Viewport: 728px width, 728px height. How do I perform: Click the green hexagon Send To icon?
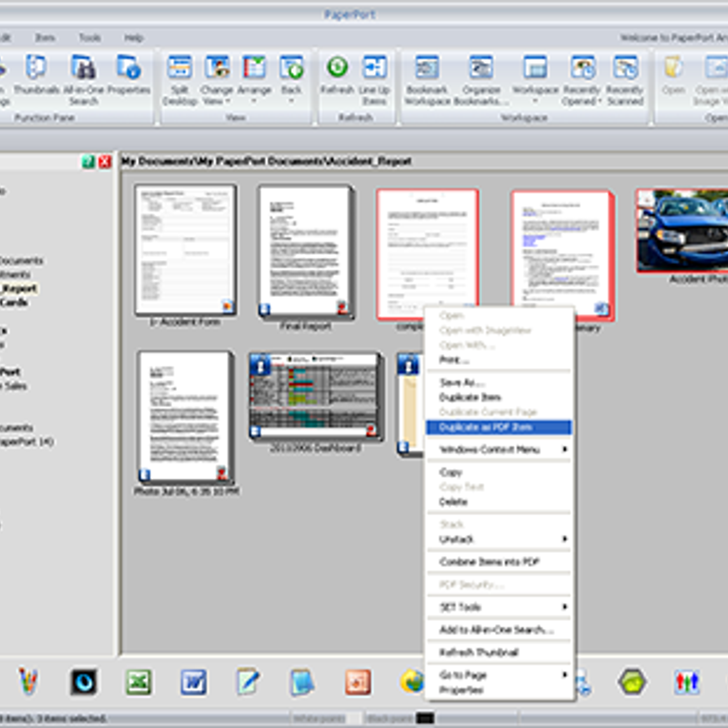[x=632, y=682]
